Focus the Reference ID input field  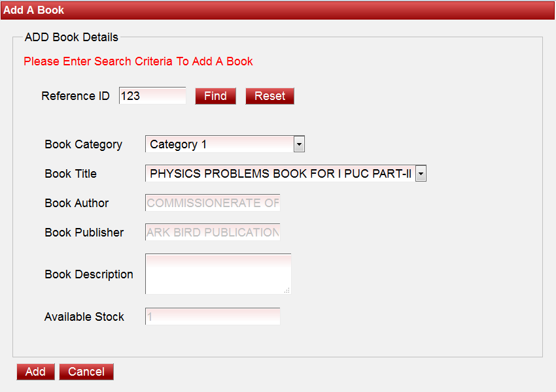[152, 96]
